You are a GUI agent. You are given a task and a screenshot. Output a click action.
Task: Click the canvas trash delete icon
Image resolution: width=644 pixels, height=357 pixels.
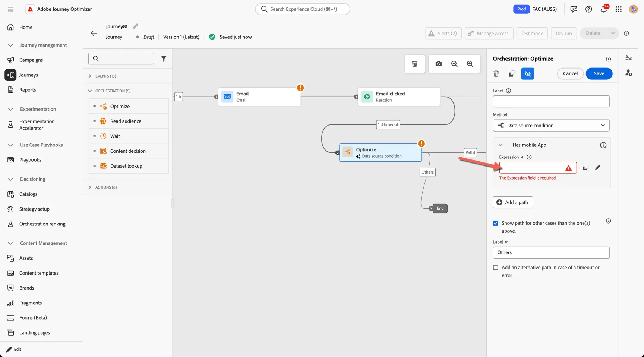tap(414, 64)
